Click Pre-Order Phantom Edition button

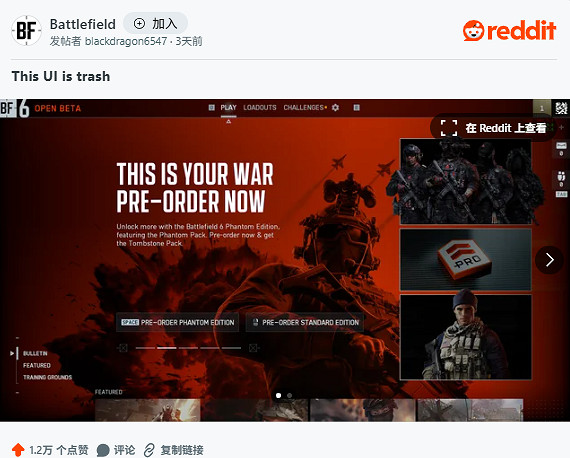[177, 322]
